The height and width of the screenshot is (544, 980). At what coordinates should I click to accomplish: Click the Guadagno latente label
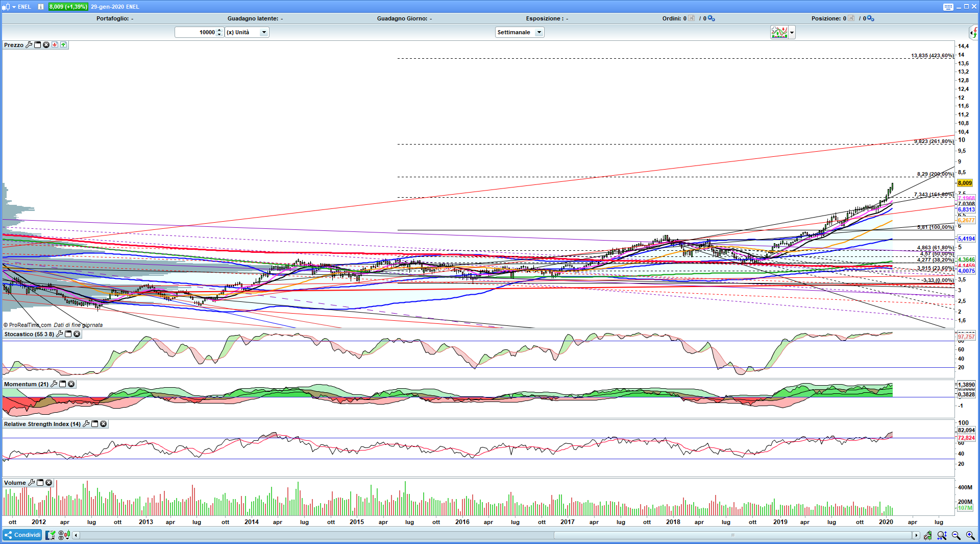click(x=253, y=18)
